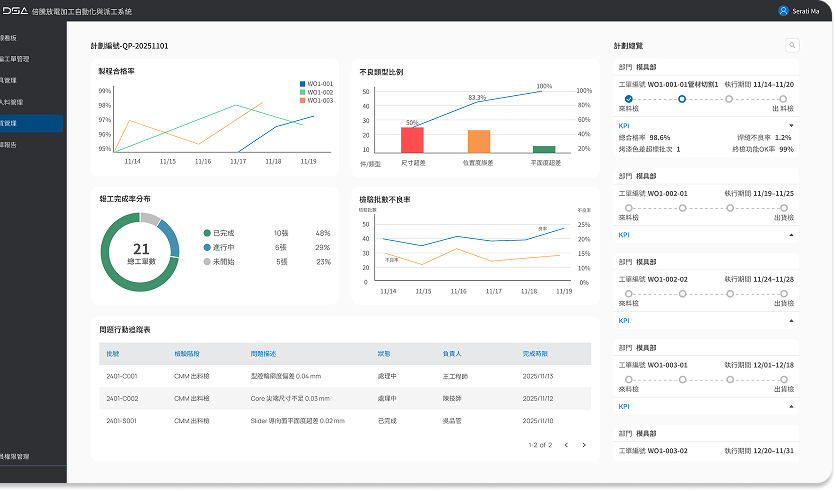
Task: Sort the table by 完成時限 column header
Action: [x=536, y=354]
